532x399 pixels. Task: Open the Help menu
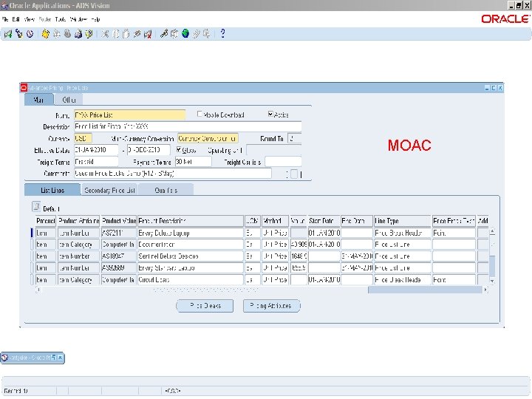pos(95,19)
